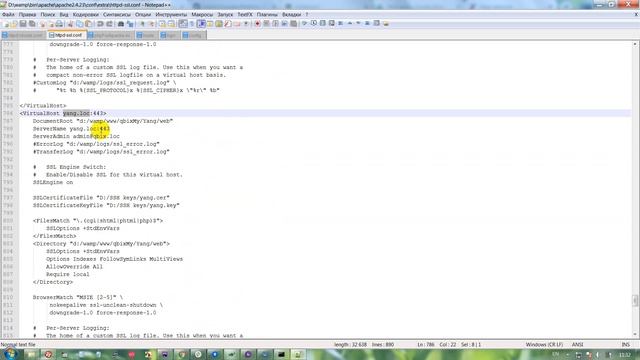Click "Options Indexes FollowSymLinks MultiViews" line
The image size is (640, 360).
point(114,259)
